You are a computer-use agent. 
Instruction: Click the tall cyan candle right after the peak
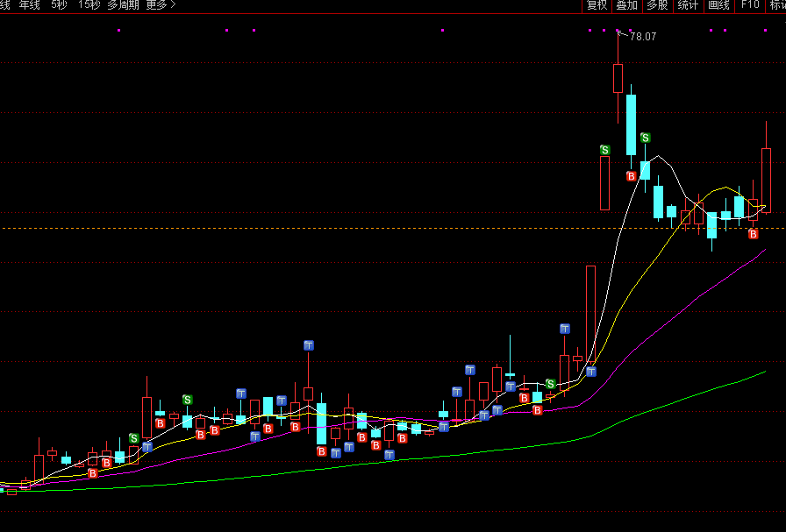(x=631, y=124)
